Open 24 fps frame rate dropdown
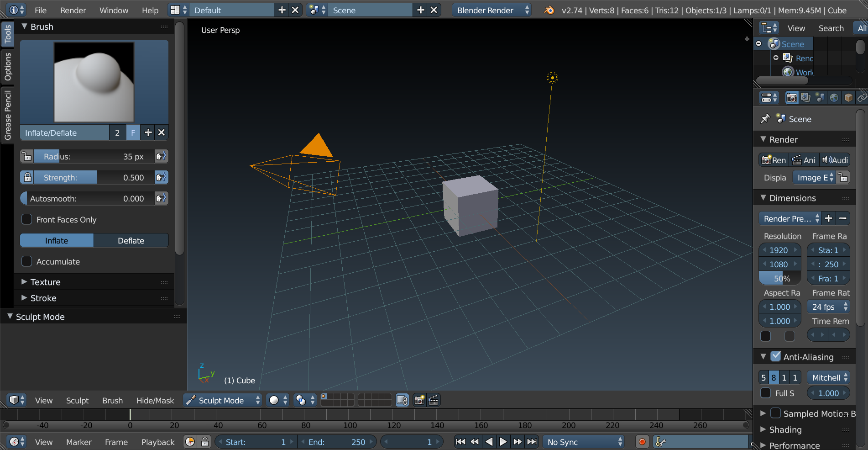The image size is (868, 450). pyautogui.click(x=828, y=307)
